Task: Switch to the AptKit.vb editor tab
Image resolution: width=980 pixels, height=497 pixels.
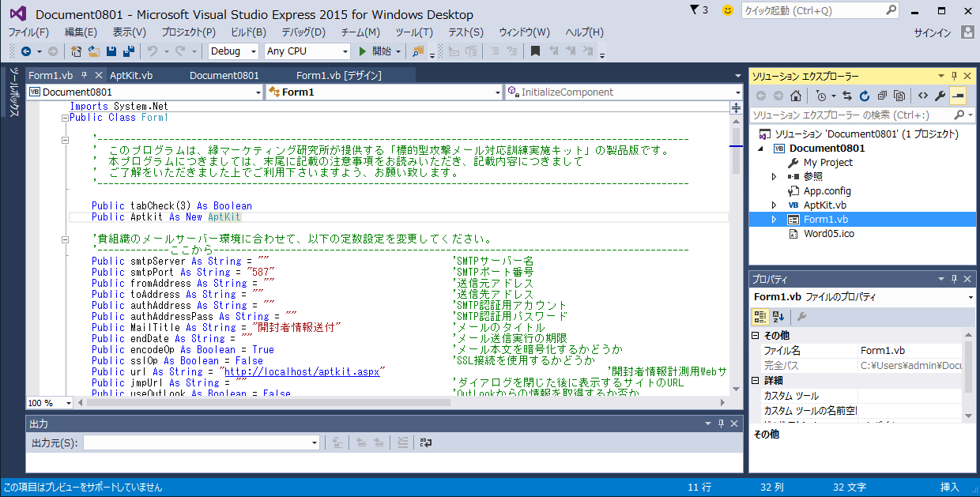Action: pyautogui.click(x=131, y=75)
